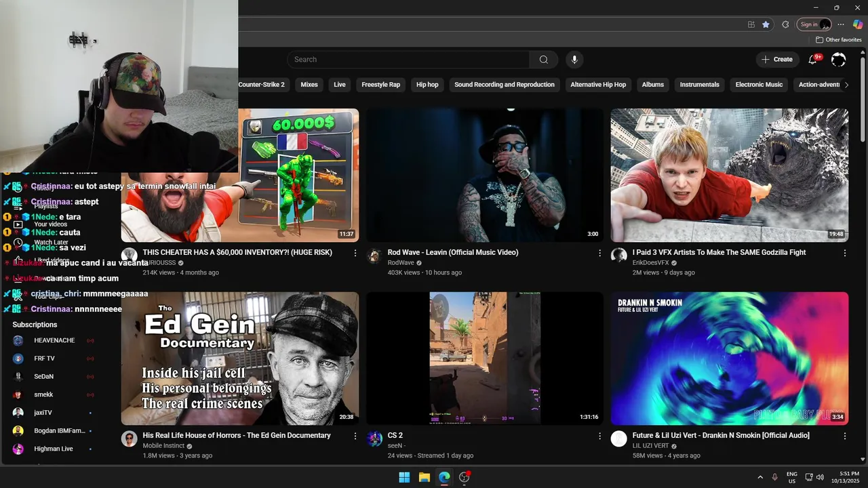The image size is (868, 488).
Task: Open Edge Settings and more menu
Action: point(841,24)
